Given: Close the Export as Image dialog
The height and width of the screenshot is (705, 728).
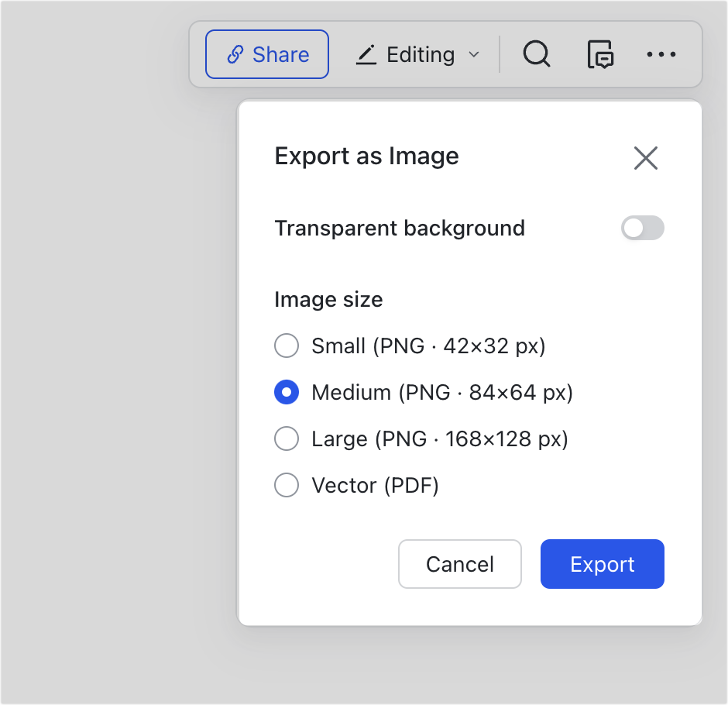Looking at the screenshot, I should (646, 158).
